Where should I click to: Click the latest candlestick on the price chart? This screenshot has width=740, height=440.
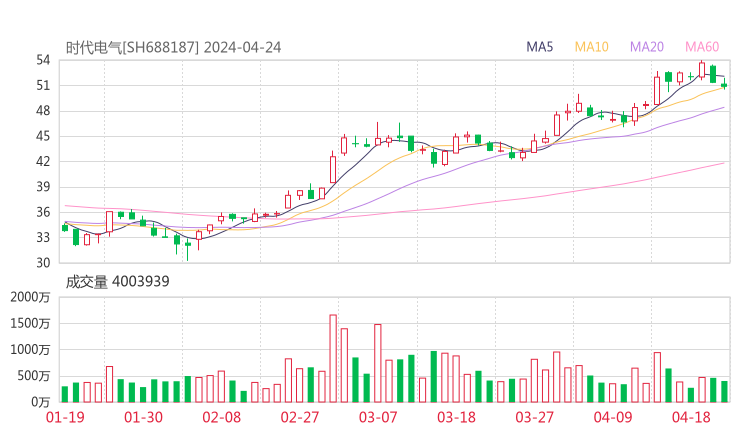pos(724,85)
